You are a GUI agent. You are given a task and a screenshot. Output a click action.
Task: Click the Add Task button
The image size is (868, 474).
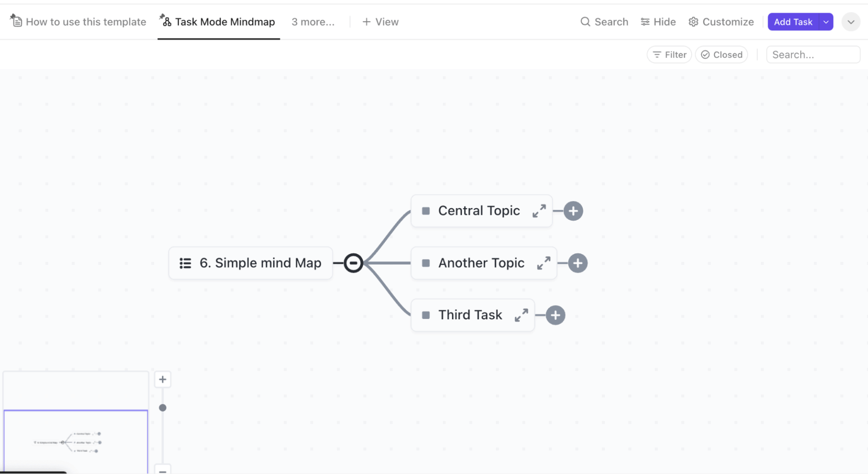click(793, 21)
